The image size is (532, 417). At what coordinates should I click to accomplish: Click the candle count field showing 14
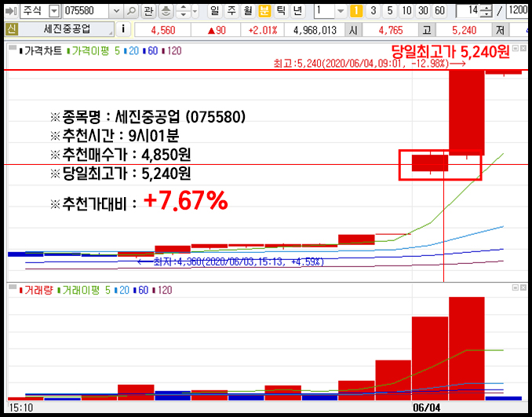[468, 11]
